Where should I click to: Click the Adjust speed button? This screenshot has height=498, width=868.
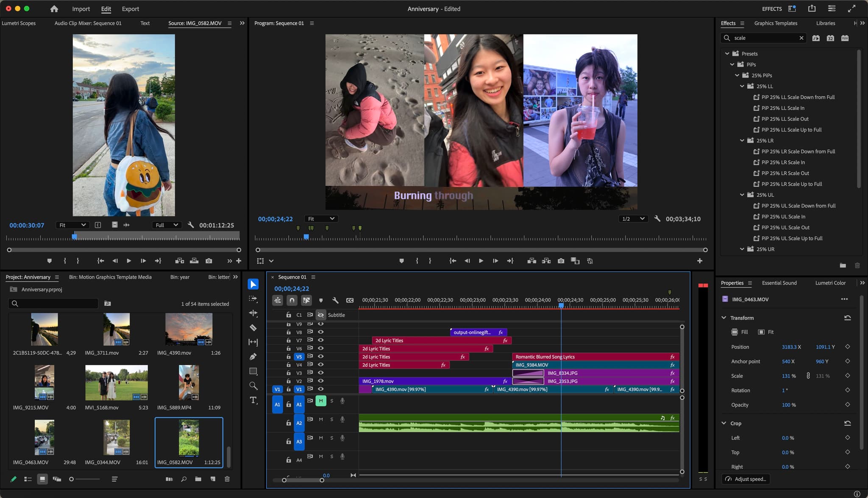(x=746, y=479)
